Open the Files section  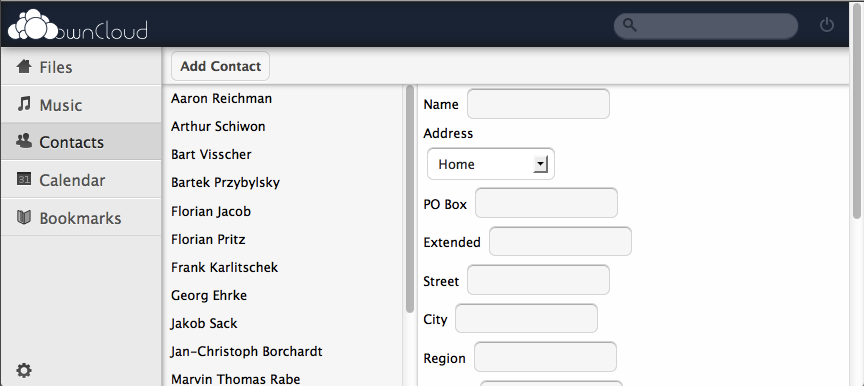coord(81,67)
